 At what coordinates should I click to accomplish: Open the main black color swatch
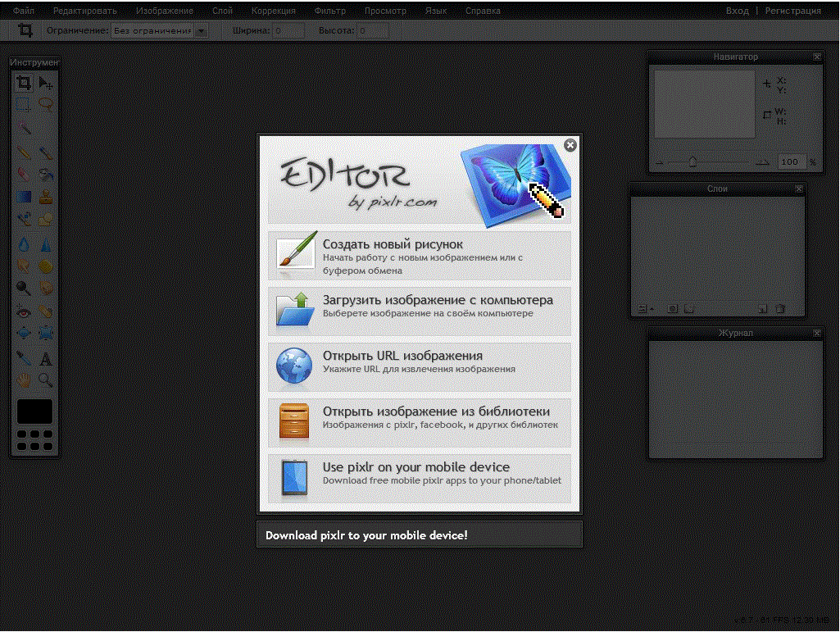click(x=34, y=411)
